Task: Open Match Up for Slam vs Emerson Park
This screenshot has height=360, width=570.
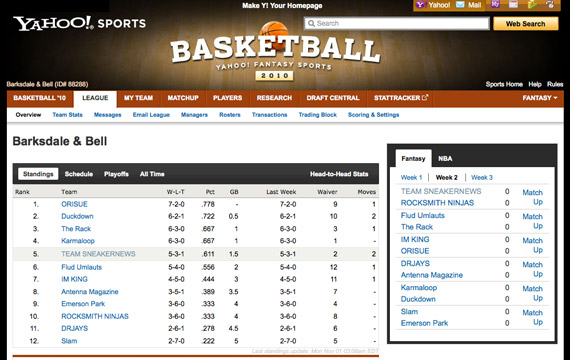Action: tap(533, 317)
